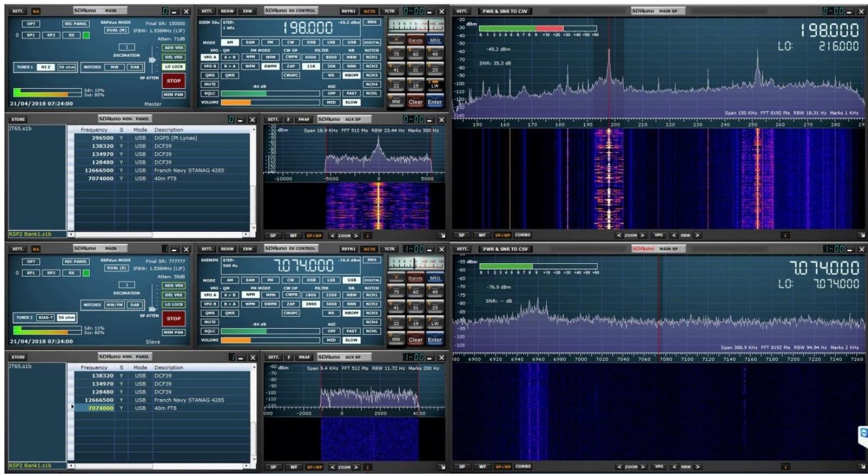Select the DGPS (Pt Lynas) memory row
Image resolution: width=868 pixels, height=474 pixels.
[162, 138]
